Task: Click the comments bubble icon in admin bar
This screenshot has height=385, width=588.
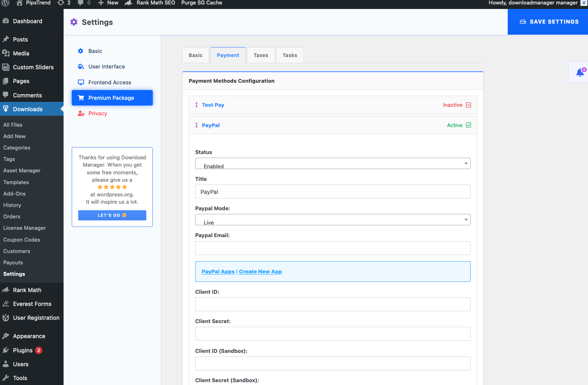Action: point(81,3)
